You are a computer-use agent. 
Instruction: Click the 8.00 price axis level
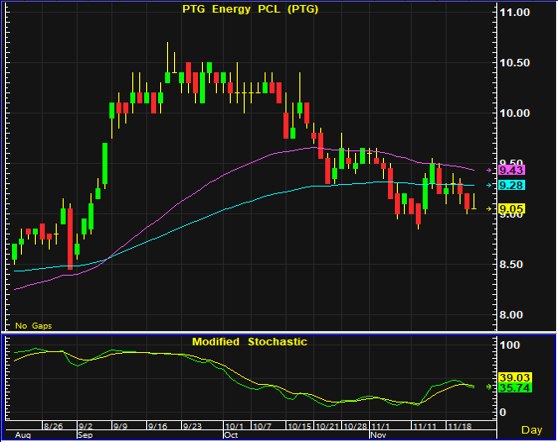pyautogui.click(x=511, y=315)
